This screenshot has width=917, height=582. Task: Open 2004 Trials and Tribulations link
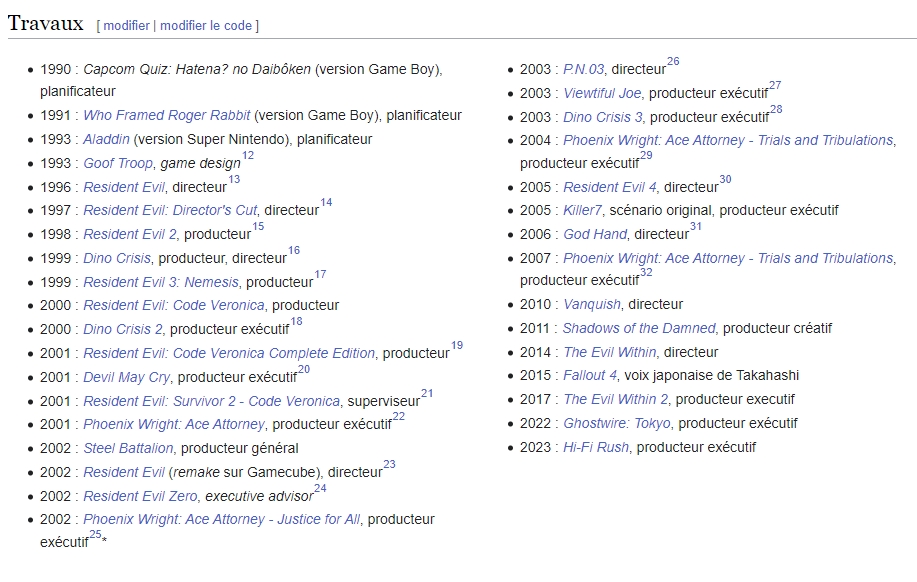coord(728,140)
